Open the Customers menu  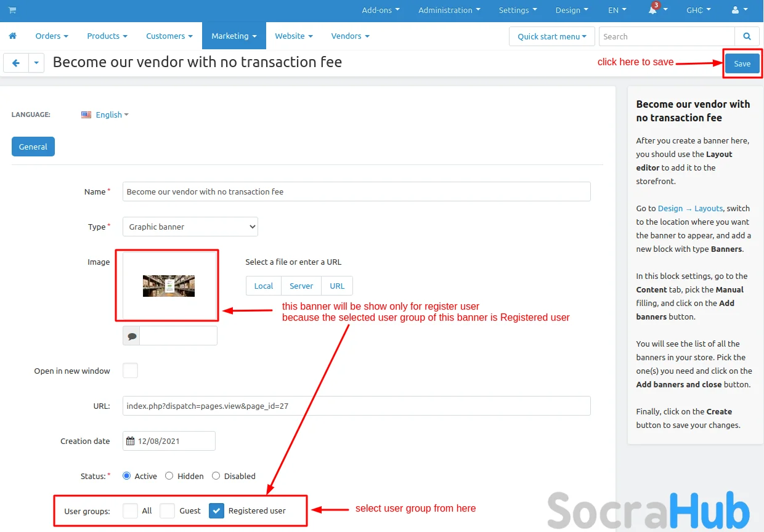[x=169, y=36]
